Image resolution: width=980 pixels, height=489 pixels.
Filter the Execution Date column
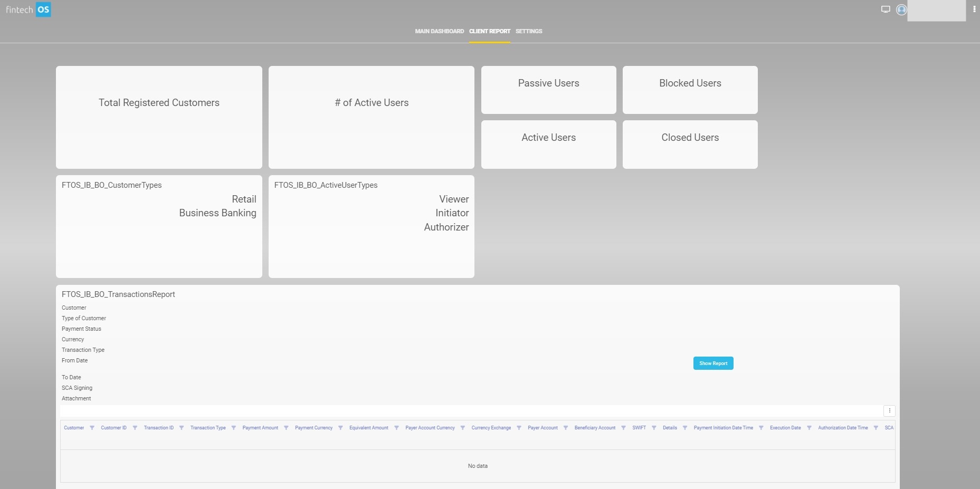coord(809,428)
